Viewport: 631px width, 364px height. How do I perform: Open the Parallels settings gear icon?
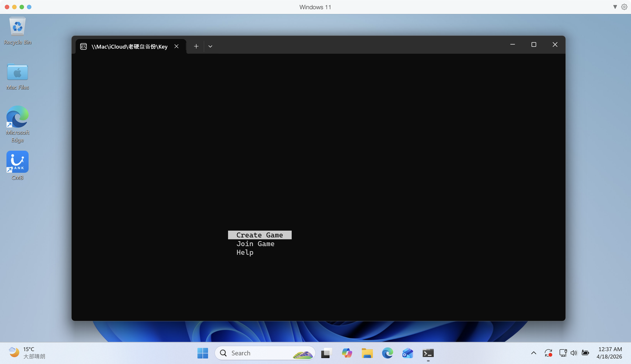pos(624,7)
